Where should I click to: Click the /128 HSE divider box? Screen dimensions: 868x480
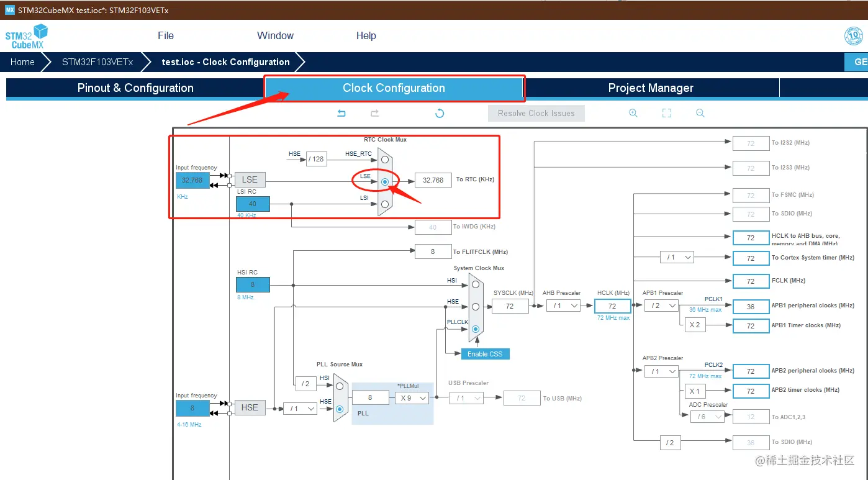[317, 159]
